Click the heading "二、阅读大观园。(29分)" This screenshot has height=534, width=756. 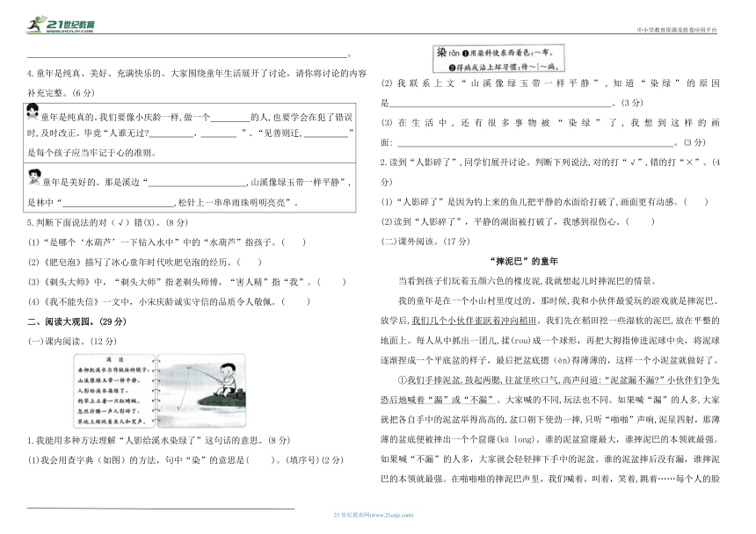pyautogui.click(x=76, y=321)
